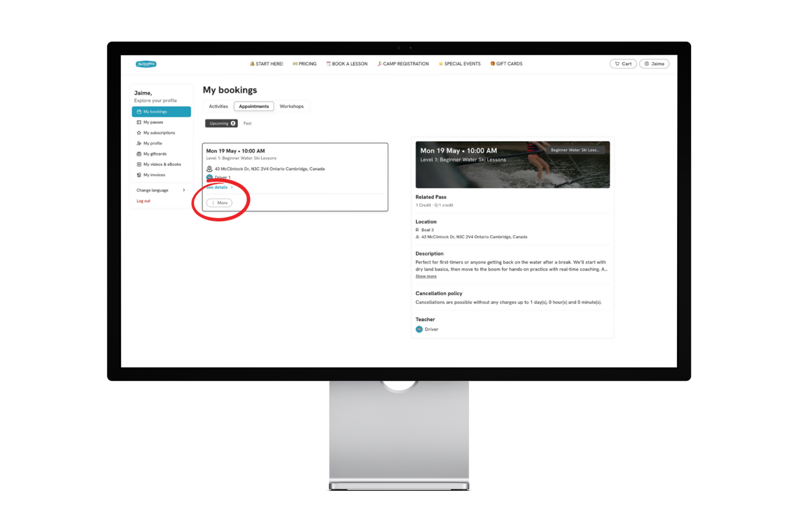Select the Appointments tab
Screen dimensions: 798x532
[x=254, y=106]
